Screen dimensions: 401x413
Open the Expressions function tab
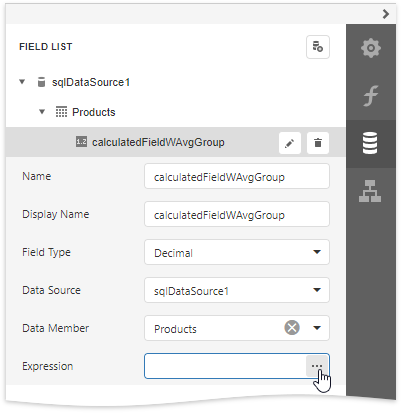tap(371, 96)
